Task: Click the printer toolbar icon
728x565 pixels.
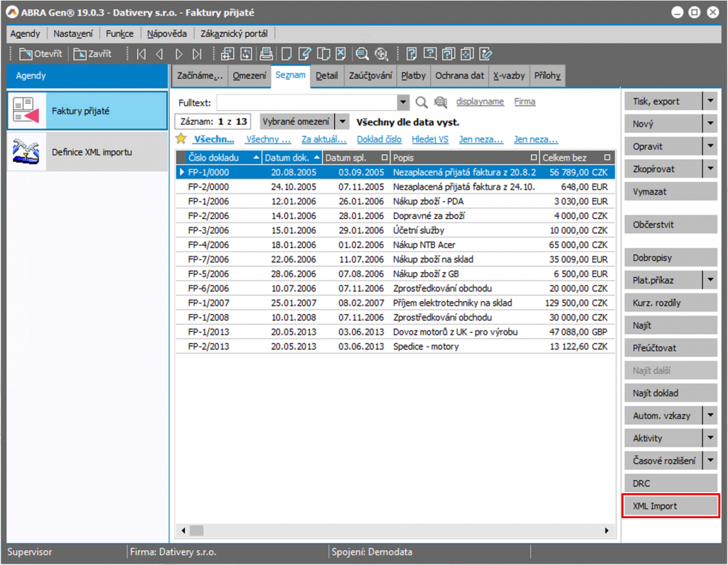Action: pyautogui.click(x=266, y=54)
